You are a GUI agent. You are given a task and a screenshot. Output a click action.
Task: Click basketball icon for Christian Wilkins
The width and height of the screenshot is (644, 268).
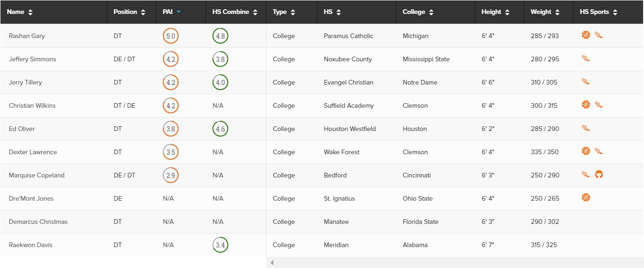(586, 105)
